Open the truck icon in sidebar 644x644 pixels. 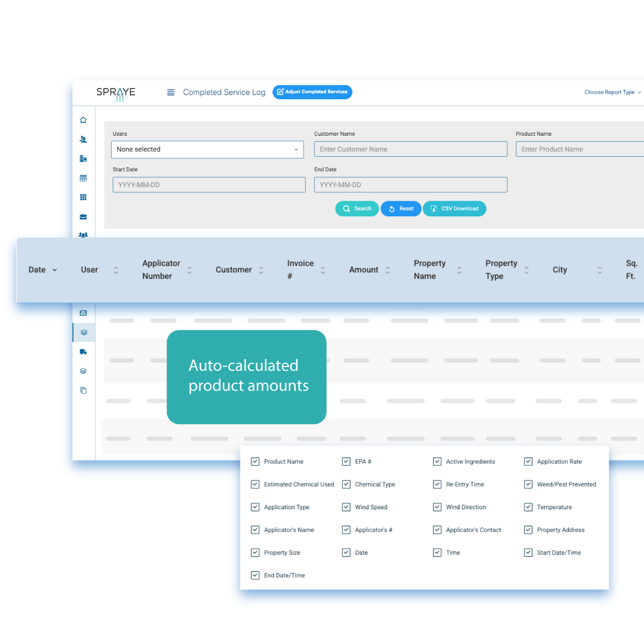83,352
